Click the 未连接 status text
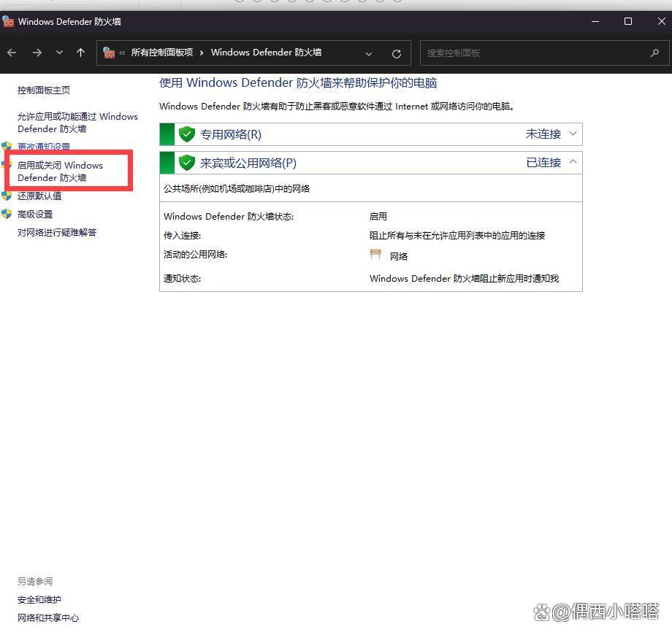Viewport: 672px width, 635px height. 543,134
